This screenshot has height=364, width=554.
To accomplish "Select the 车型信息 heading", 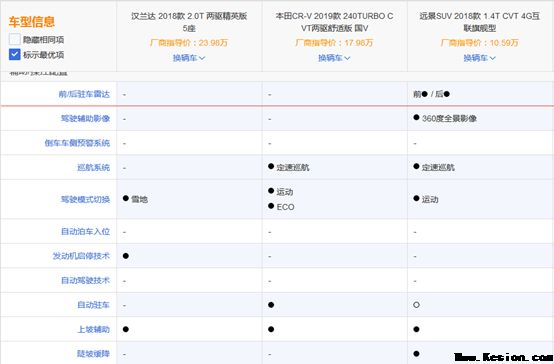I will coord(32,22).
